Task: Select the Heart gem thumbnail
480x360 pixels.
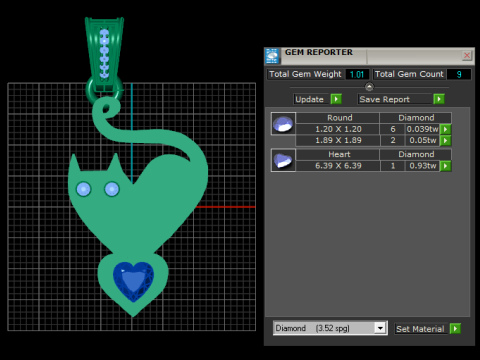Action: (283, 160)
